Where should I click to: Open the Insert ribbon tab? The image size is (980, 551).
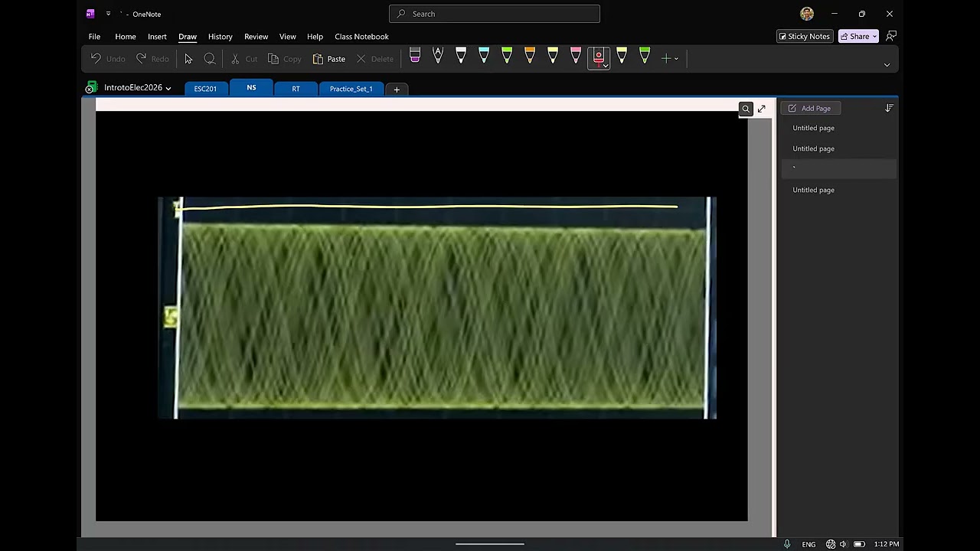point(157,37)
